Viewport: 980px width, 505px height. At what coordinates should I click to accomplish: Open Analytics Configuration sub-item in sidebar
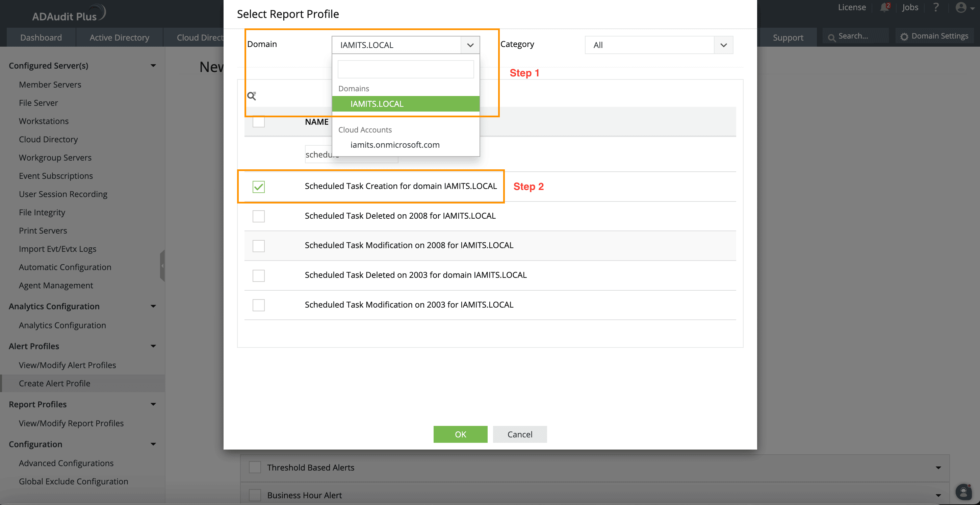pyautogui.click(x=62, y=325)
